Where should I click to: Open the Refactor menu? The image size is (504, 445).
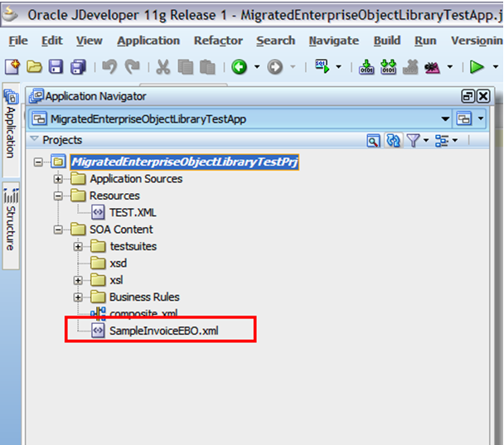coord(218,41)
